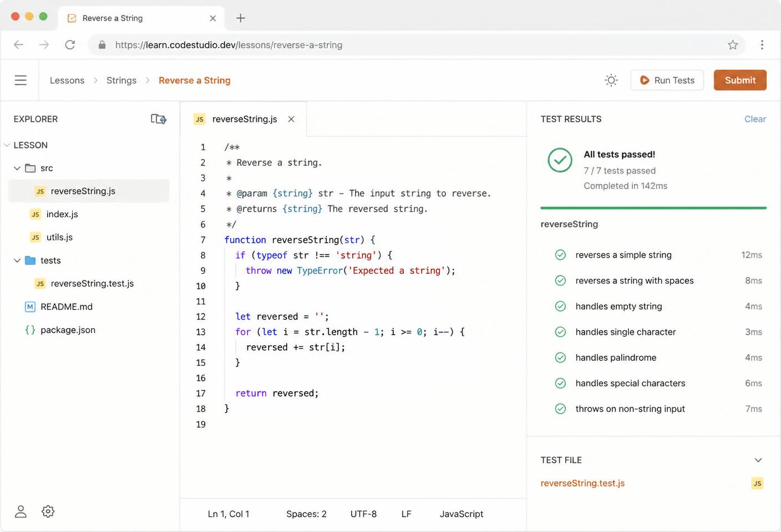Click the JS badge beside test file

coord(757,483)
